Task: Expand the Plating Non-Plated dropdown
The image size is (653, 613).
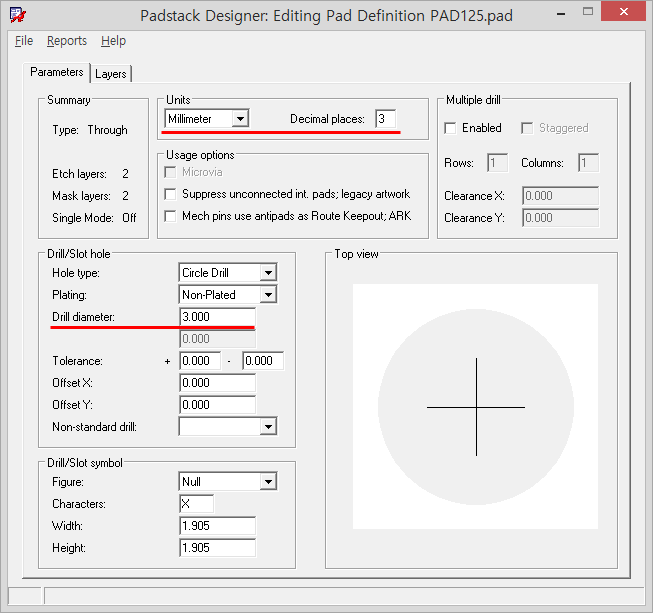Action: coord(269,295)
